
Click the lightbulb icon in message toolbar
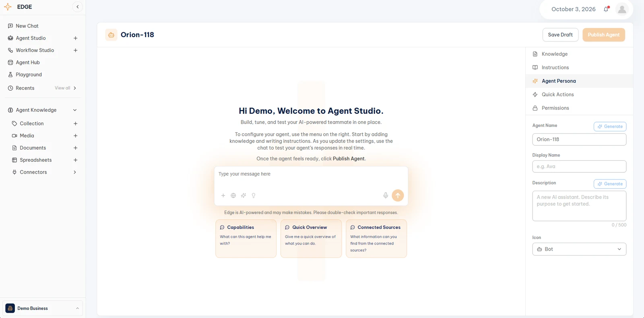coord(254,195)
